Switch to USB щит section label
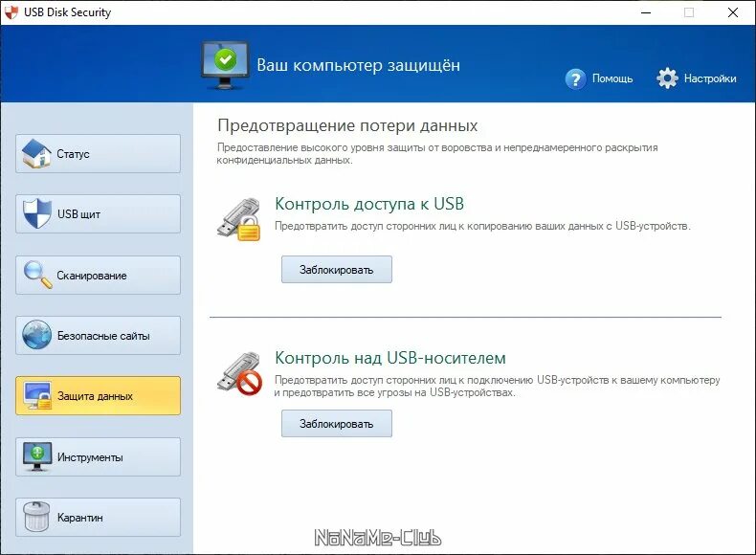Viewport: 756px width, 555px height. coord(78,214)
